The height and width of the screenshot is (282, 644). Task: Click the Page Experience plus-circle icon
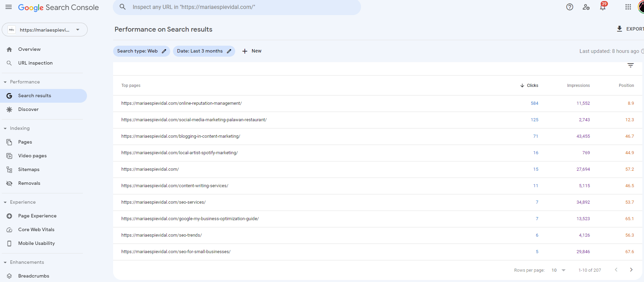click(x=9, y=216)
